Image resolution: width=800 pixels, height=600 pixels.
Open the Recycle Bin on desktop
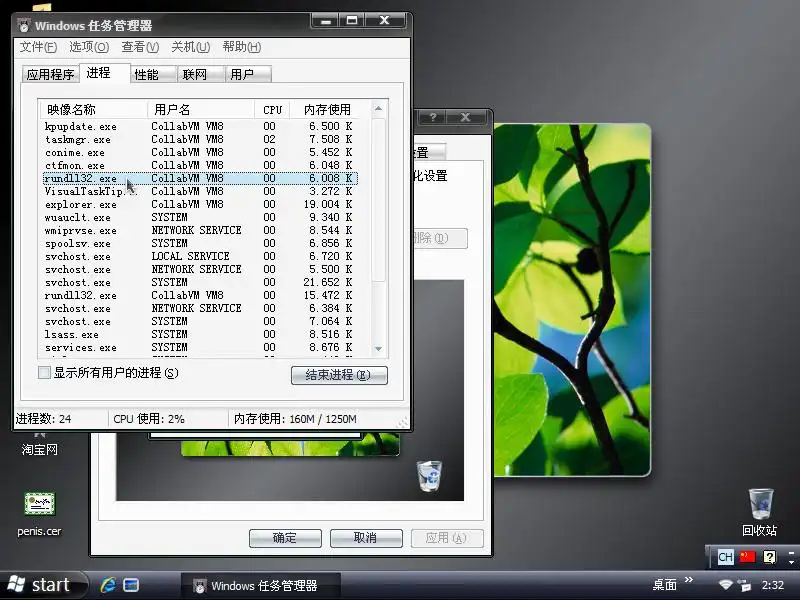tap(760, 513)
